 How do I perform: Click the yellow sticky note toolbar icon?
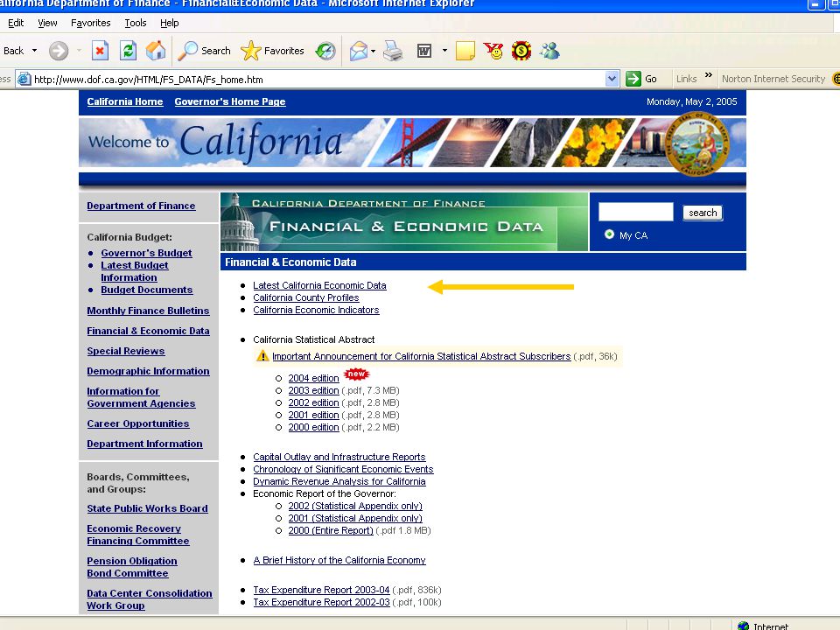(465, 51)
